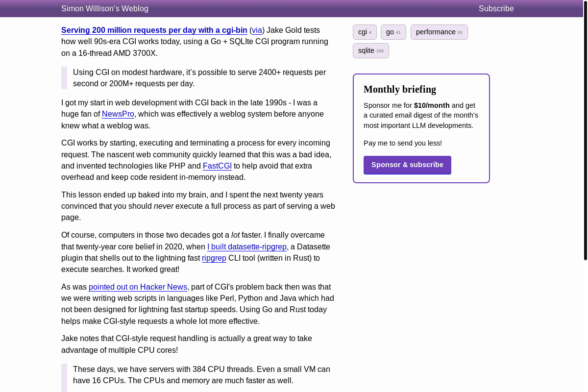The image size is (588, 392).
Task: Click the datasette-ripgrep link
Action: [x=246, y=246]
